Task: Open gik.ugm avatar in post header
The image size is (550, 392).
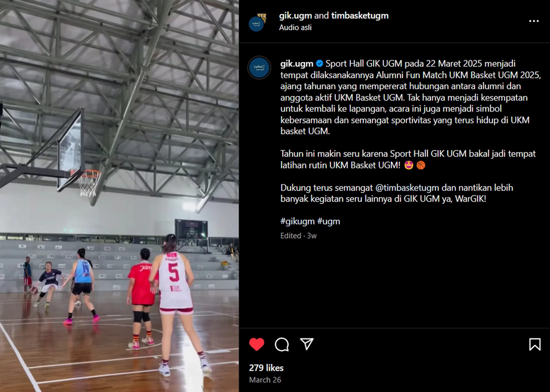Action: (x=257, y=23)
